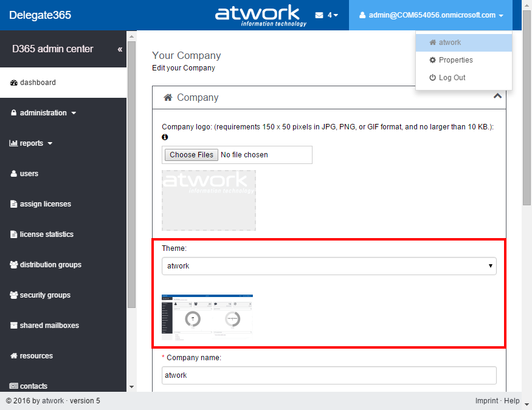Select Properties from the user menu

tap(455, 60)
